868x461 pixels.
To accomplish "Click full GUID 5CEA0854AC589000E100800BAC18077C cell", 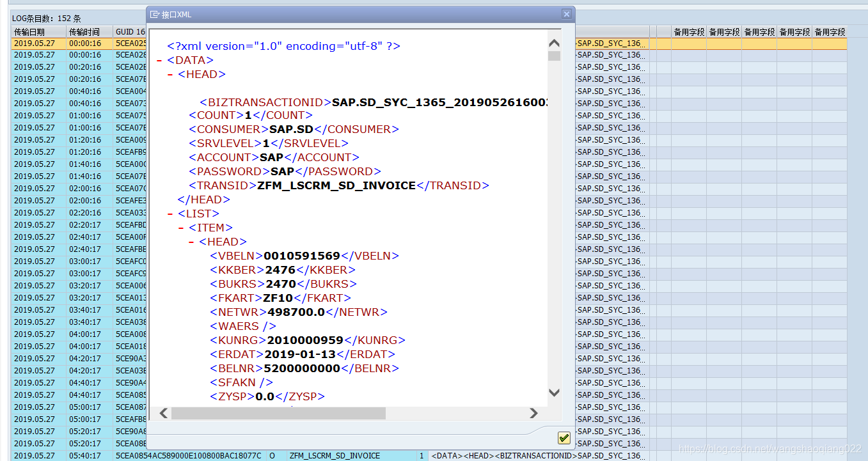I will (189, 456).
